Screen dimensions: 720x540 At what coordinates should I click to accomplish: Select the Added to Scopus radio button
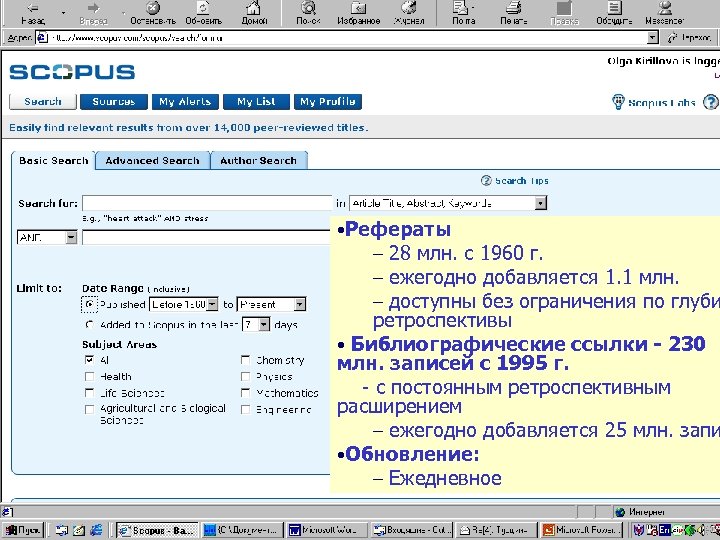(90, 324)
